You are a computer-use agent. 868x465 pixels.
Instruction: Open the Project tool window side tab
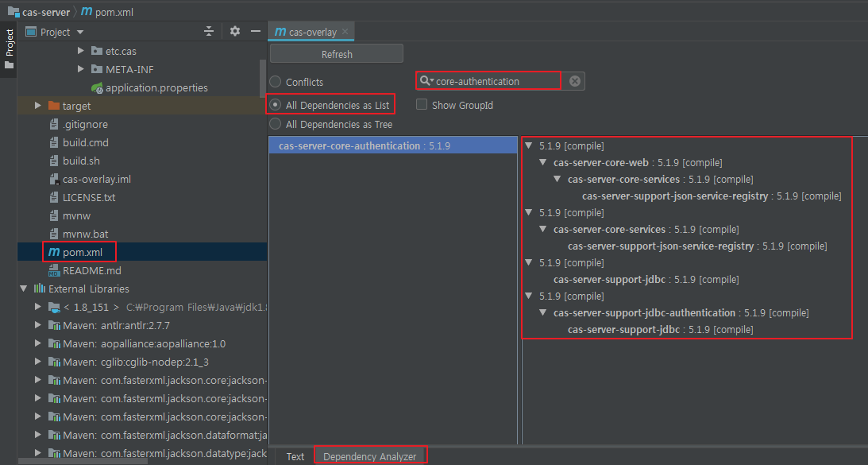click(8, 49)
